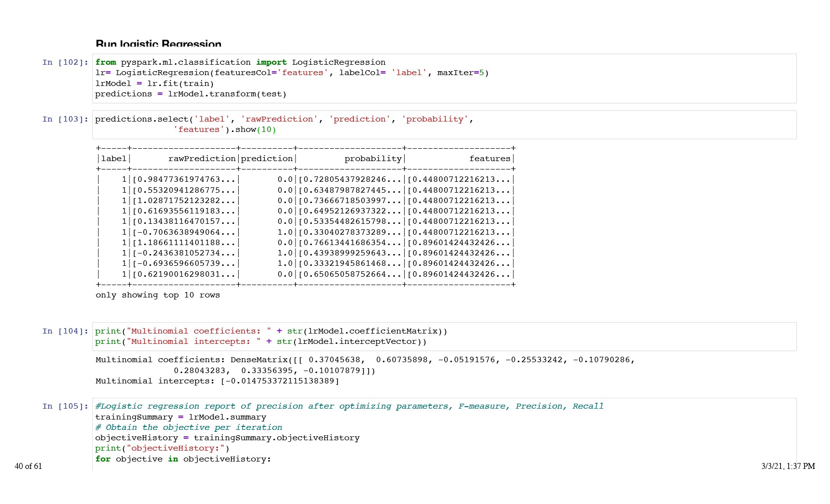830x504 pixels.
Task: Place cursor on lrModel = lr.fit(train) line
Action: (x=154, y=84)
